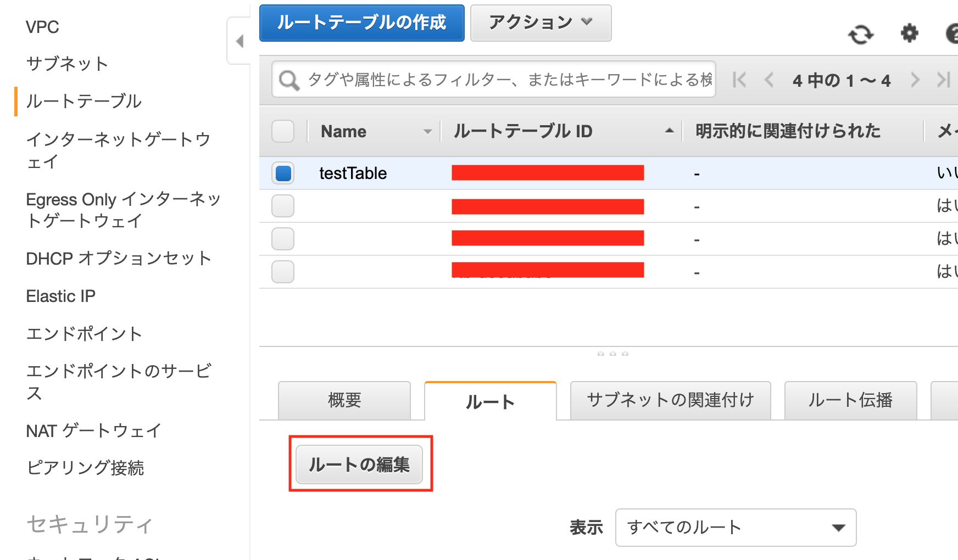Click the ルートテーブルの作成 button

pyautogui.click(x=361, y=23)
